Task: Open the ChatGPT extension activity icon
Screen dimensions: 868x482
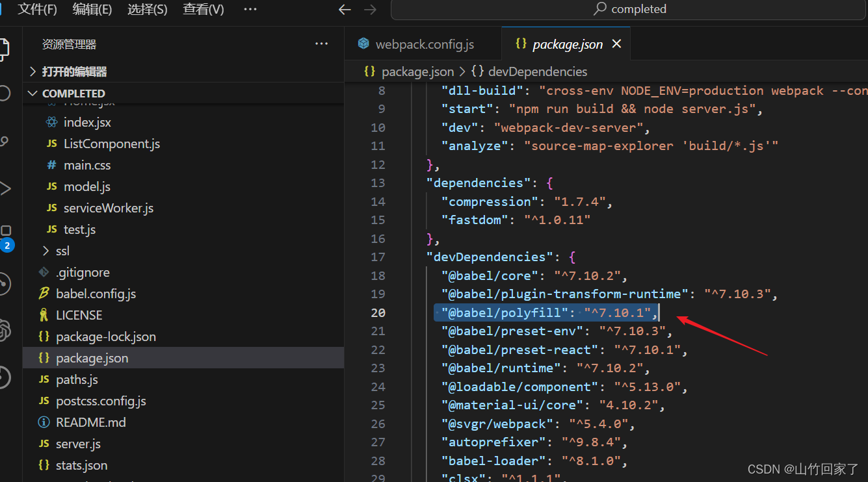Action: (6, 329)
